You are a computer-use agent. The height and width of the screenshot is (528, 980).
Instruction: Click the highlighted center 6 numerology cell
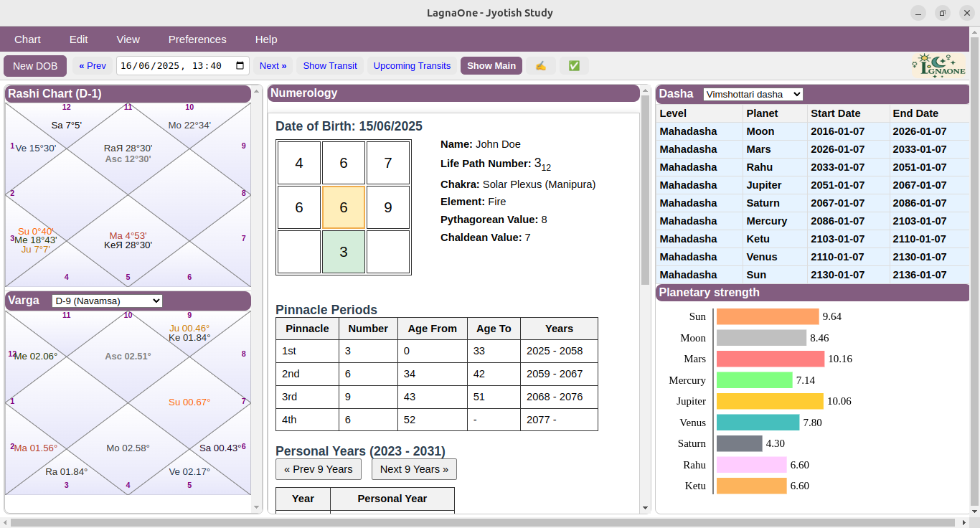[344, 207]
